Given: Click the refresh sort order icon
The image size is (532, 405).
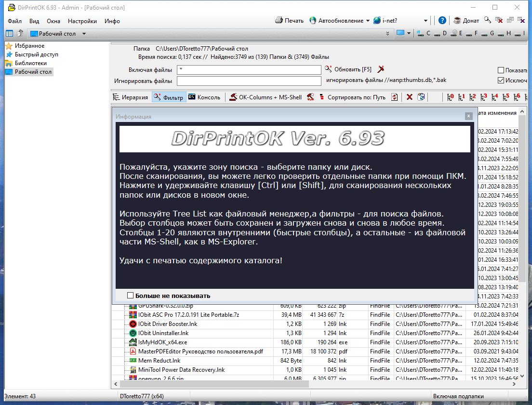Looking at the screenshot, I should click(395, 97).
